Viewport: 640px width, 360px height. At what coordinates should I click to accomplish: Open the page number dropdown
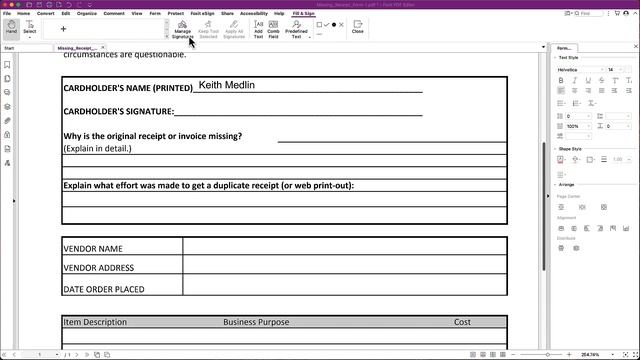57,355
